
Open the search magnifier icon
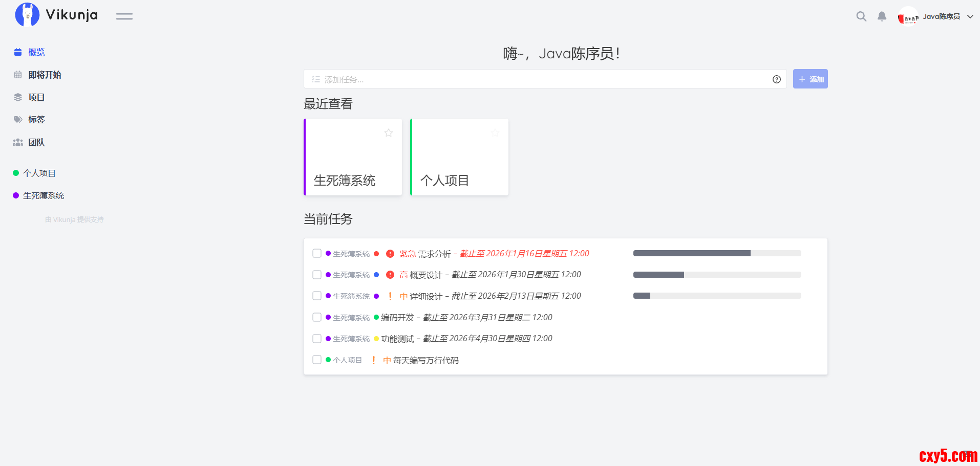click(861, 16)
